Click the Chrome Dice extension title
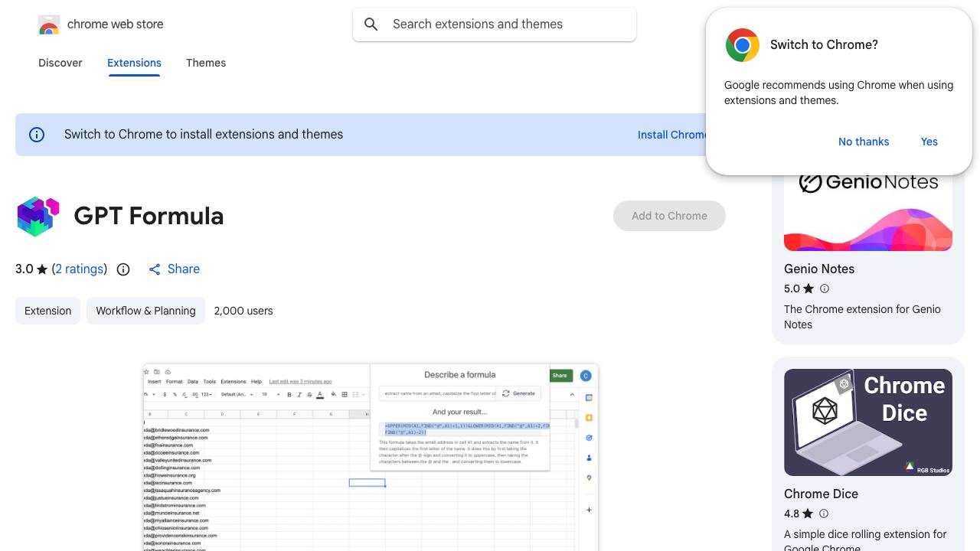The height and width of the screenshot is (551, 980). [821, 494]
